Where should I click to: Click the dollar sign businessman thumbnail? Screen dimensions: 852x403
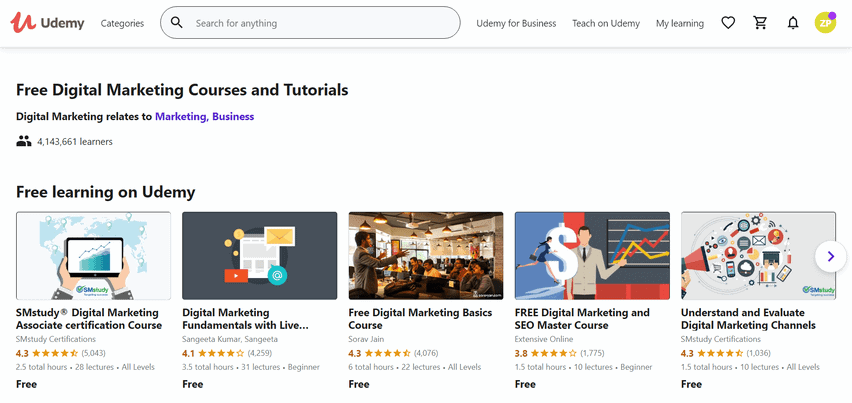(x=592, y=255)
